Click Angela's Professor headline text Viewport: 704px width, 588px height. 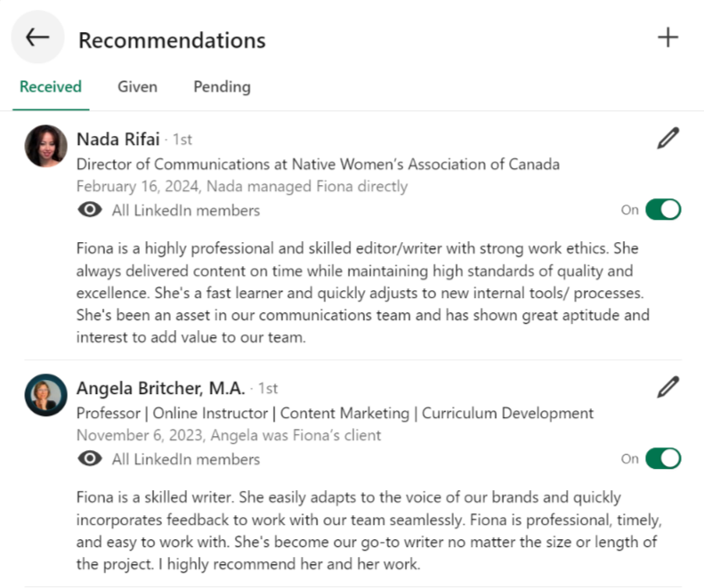[335, 413]
